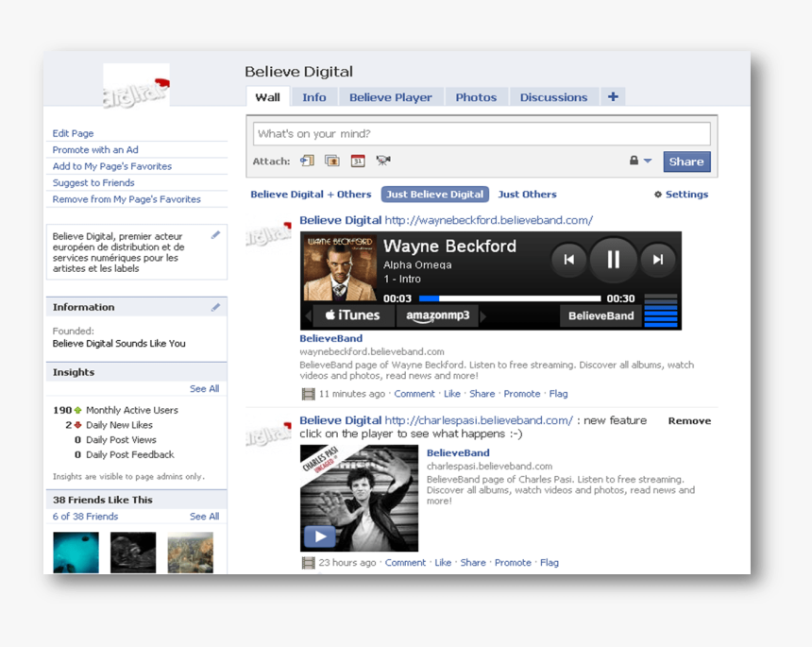This screenshot has width=812, height=647.
Task: Flag the 11 minutes ago post
Action: [x=558, y=394]
